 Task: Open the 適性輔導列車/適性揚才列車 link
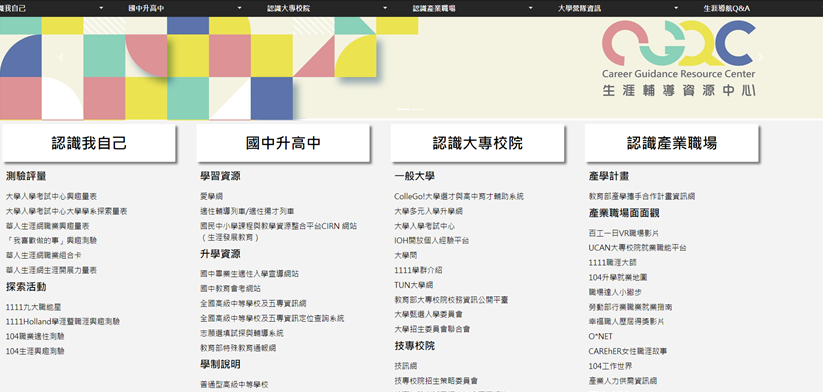click(247, 211)
